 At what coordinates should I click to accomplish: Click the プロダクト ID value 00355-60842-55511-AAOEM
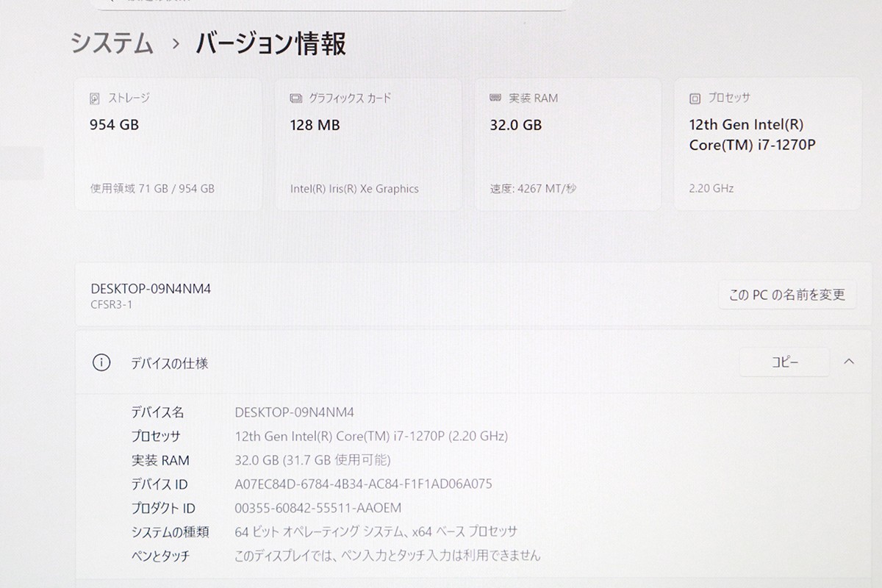tap(318, 508)
